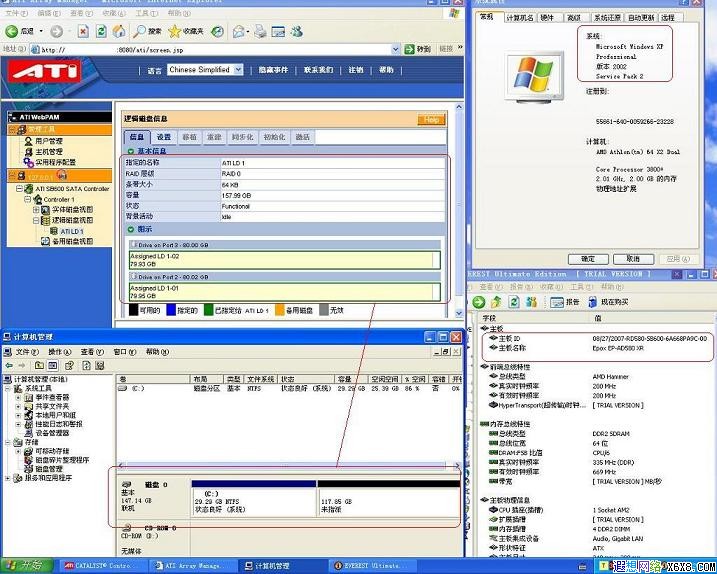The height and width of the screenshot is (574, 717).
Task: Click the Messenger icon in IE toolbar
Action: click(x=297, y=31)
